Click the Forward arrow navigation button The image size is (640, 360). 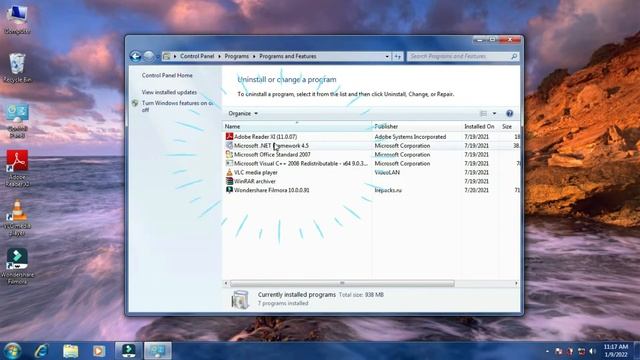coord(149,56)
